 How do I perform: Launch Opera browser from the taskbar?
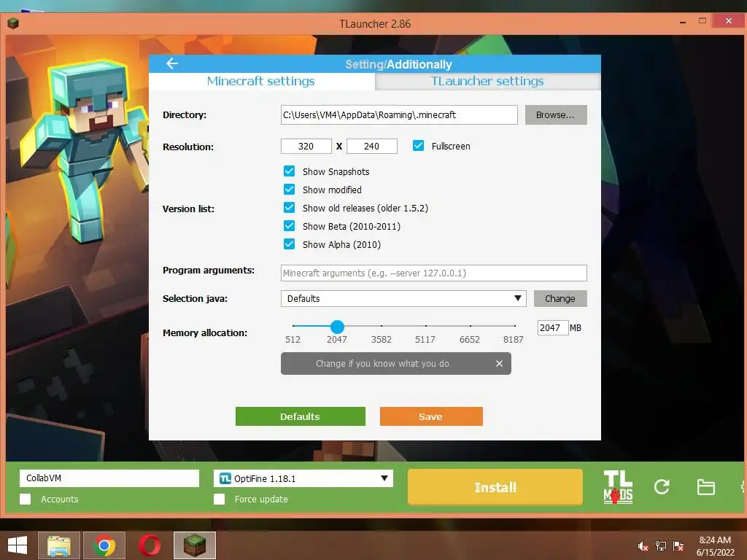pyautogui.click(x=149, y=545)
